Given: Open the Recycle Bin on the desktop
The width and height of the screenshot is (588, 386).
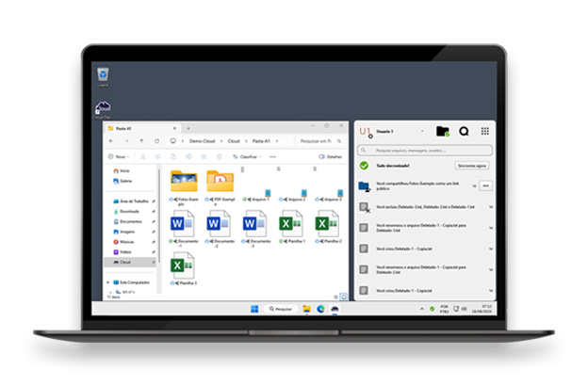Looking at the screenshot, I should (103, 74).
